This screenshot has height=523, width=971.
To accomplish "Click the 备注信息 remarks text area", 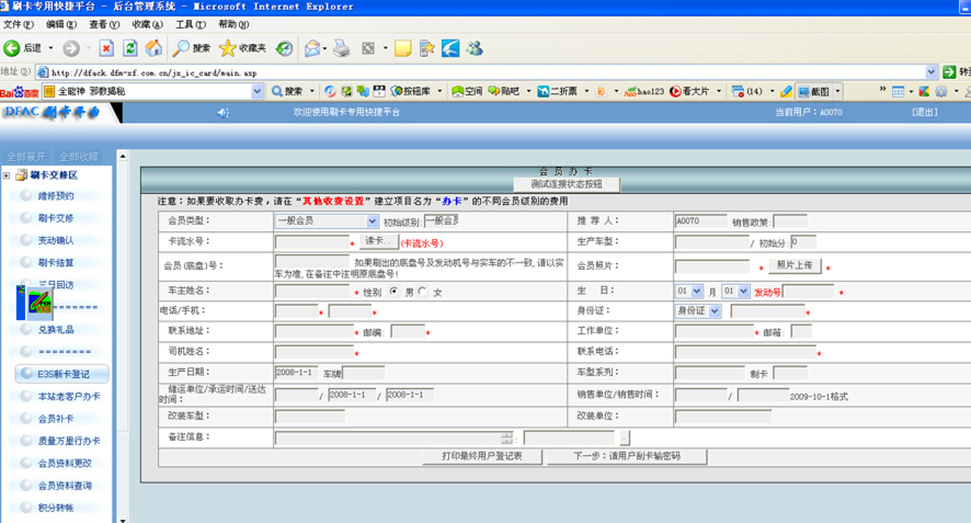I will [394, 438].
